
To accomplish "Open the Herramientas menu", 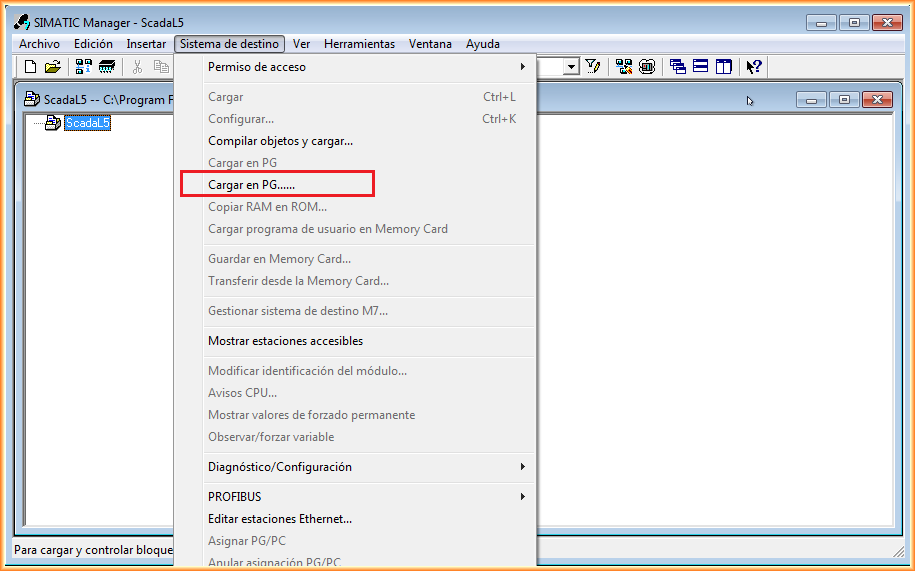I will click(359, 44).
